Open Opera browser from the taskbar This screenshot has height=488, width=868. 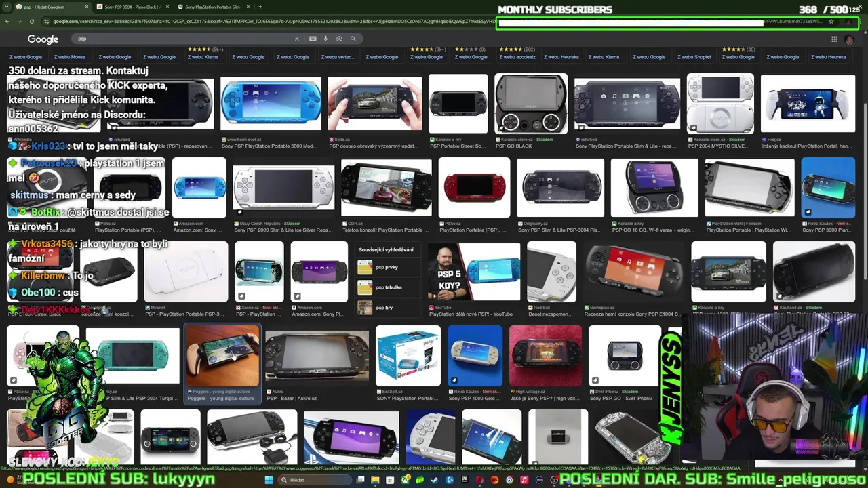479,480
